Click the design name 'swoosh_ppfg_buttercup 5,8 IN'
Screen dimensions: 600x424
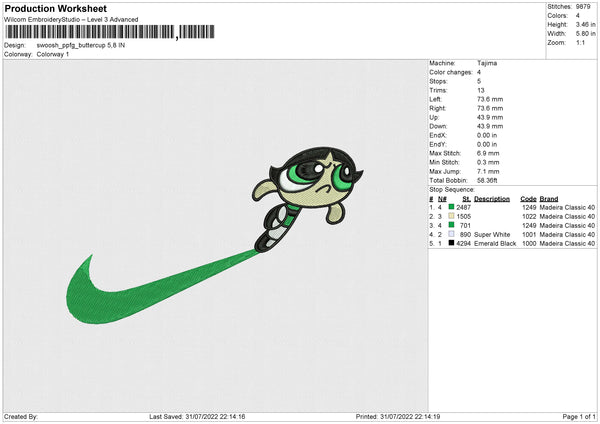click(x=80, y=45)
